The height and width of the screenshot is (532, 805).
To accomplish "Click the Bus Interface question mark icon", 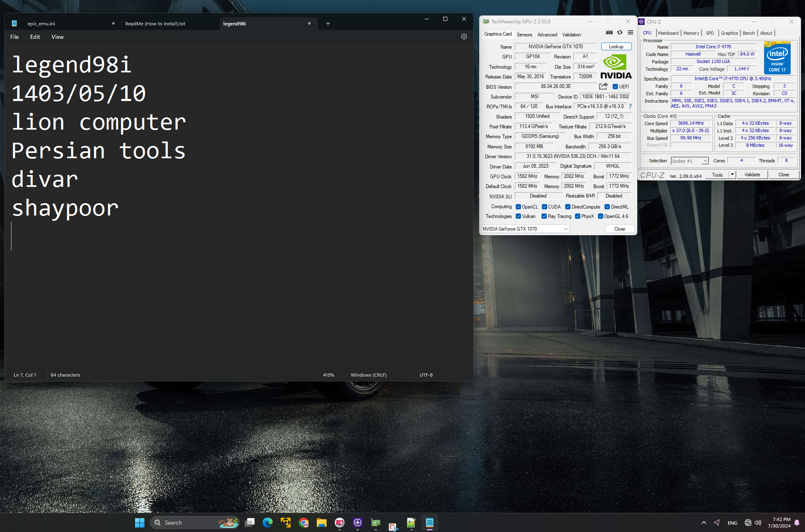I will (630, 106).
